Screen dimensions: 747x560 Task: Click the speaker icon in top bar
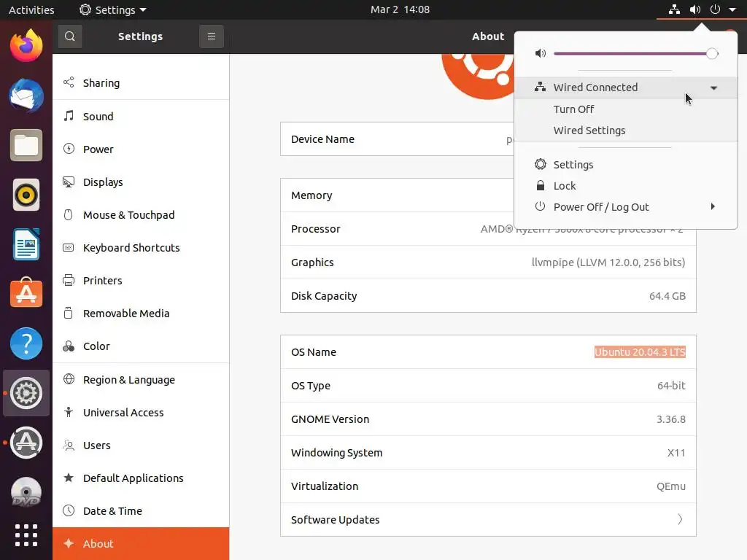click(x=695, y=9)
